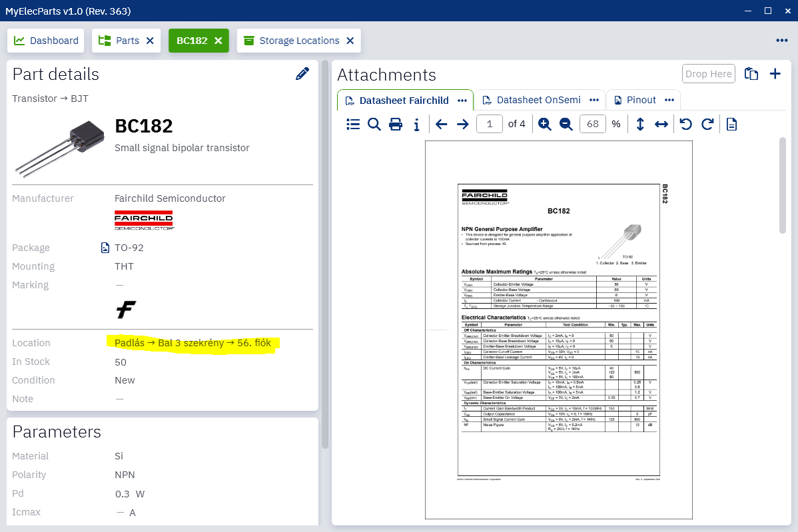Click the Package value TO-92
The height and width of the screenshot is (532, 798).
129,248
